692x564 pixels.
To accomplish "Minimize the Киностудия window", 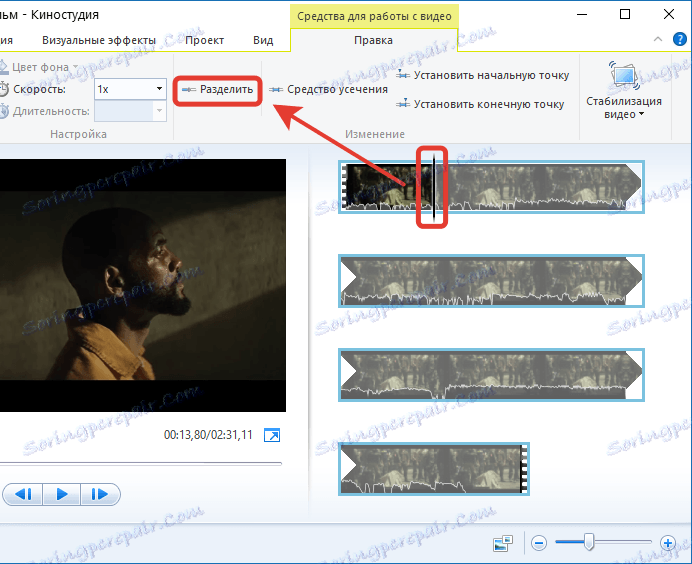I will point(582,14).
